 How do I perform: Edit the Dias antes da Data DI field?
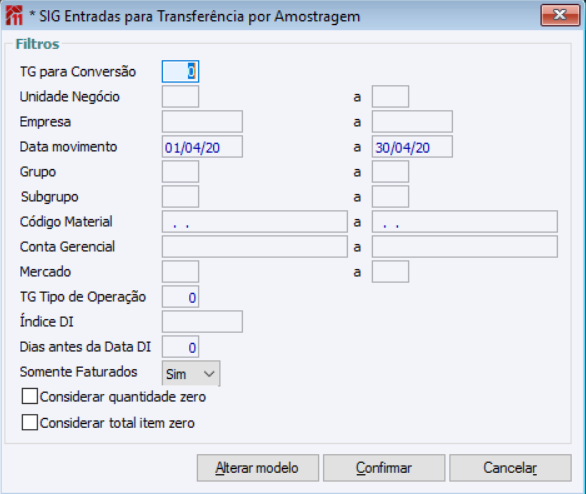coord(181,347)
